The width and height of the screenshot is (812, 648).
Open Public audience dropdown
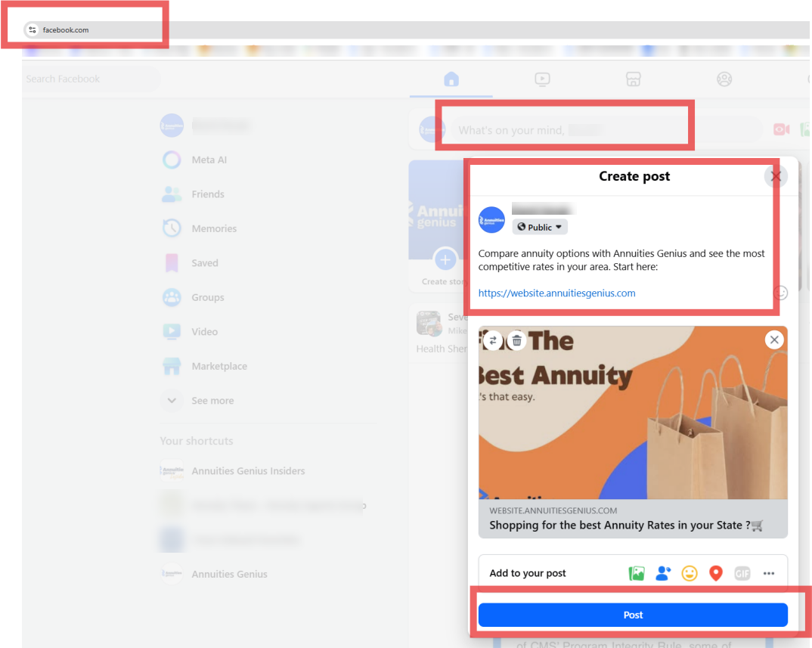pos(540,227)
